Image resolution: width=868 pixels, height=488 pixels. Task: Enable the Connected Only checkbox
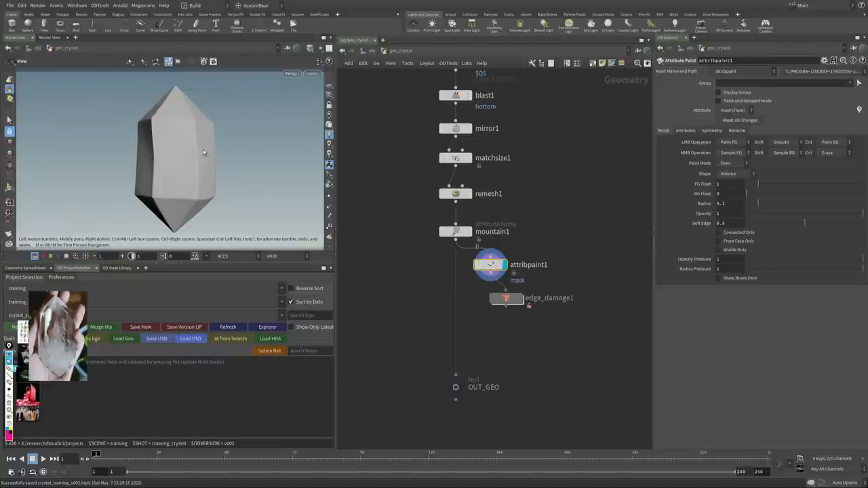[x=718, y=232]
